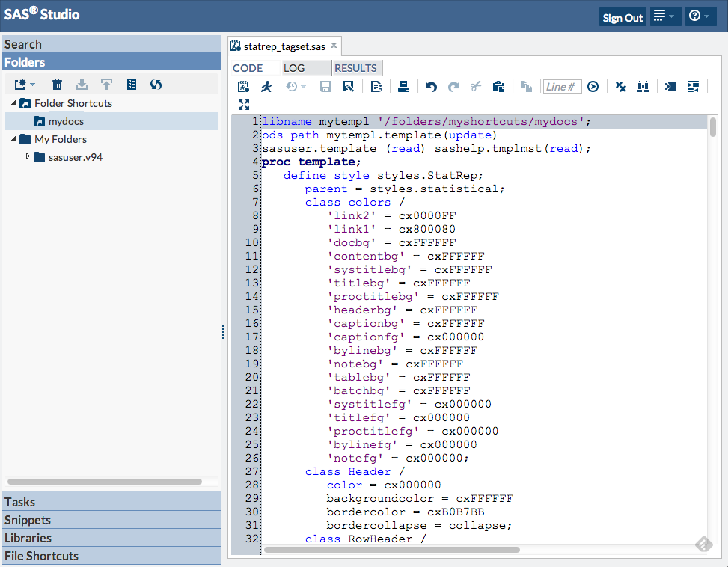Click the Go to line arrow button
Screen dimensions: 728x567
point(593,87)
